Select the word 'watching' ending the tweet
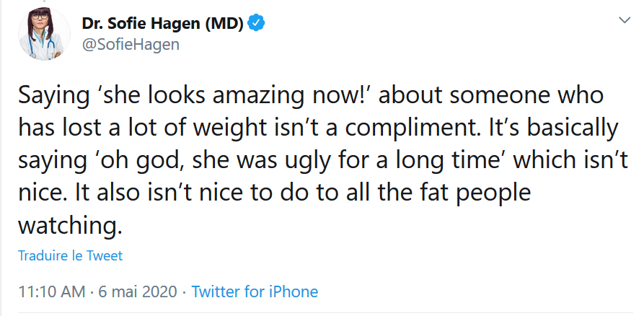The width and height of the screenshot is (644, 316). [69, 226]
